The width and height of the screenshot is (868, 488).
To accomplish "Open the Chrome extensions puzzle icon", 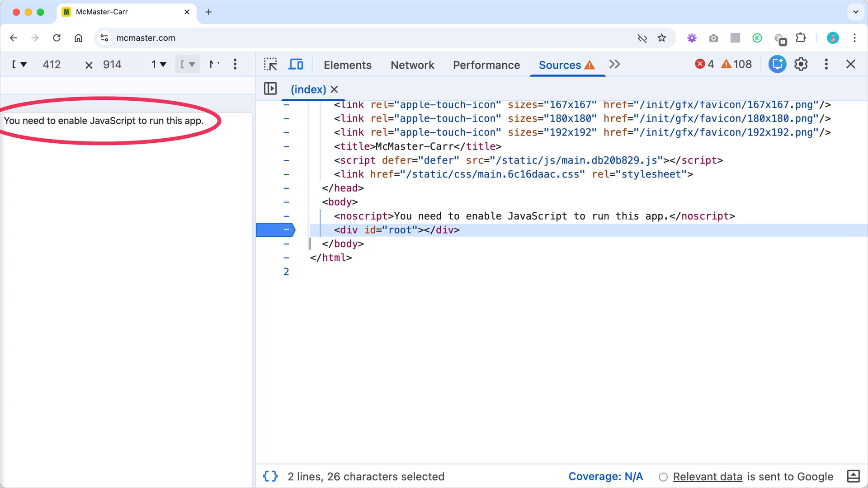I will pyautogui.click(x=801, y=38).
